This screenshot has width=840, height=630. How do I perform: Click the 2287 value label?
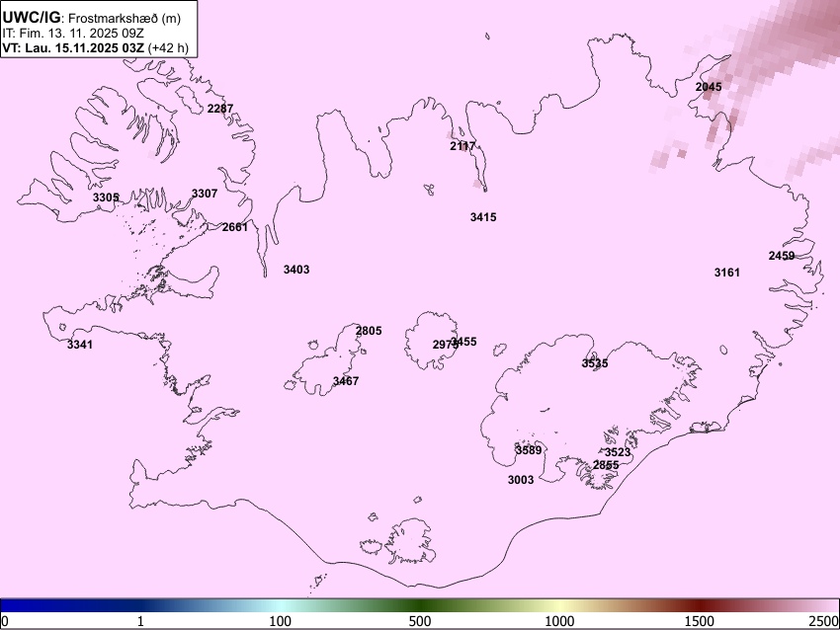click(x=220, y=109)
